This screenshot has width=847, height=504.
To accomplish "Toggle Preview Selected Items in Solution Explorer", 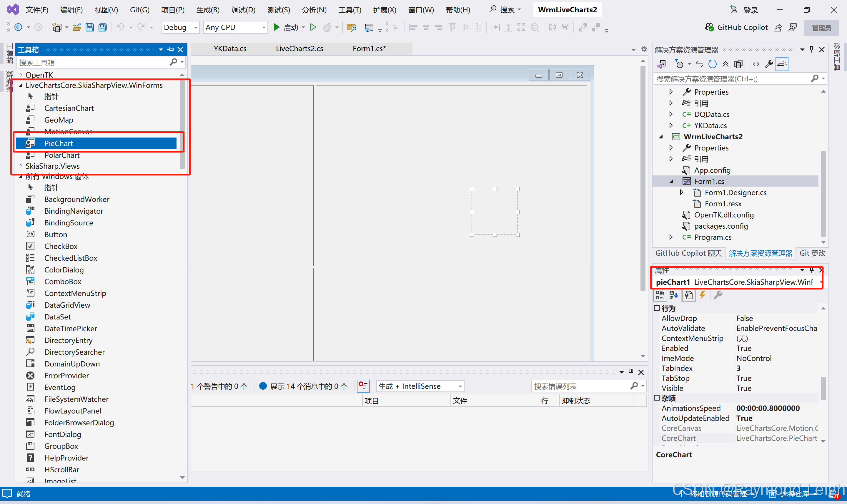I will point(782,64).
